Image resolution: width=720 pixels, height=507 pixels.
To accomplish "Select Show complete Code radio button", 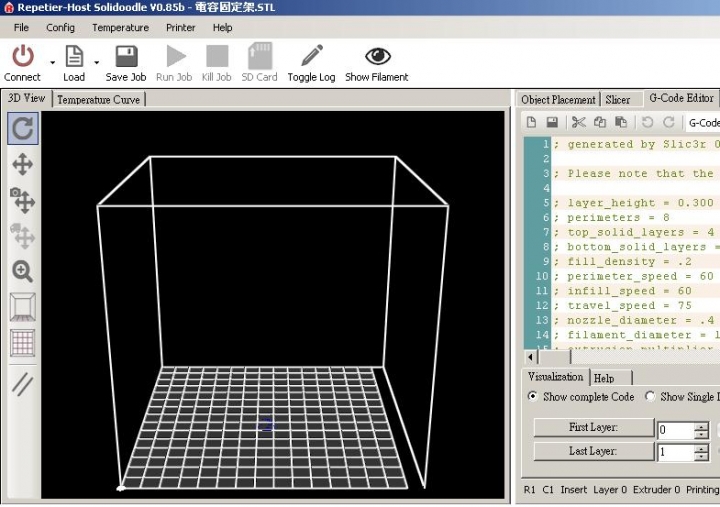I will (x=532, y=397).
